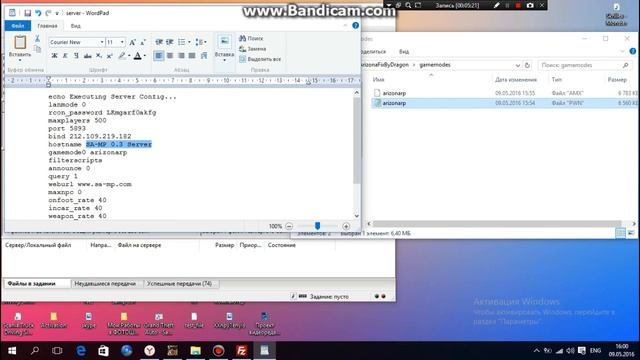Image resolution: width=640 pixels, height=360 pixels.
Task: Redo the action in WordPad title bar
Action: [48, 13]
